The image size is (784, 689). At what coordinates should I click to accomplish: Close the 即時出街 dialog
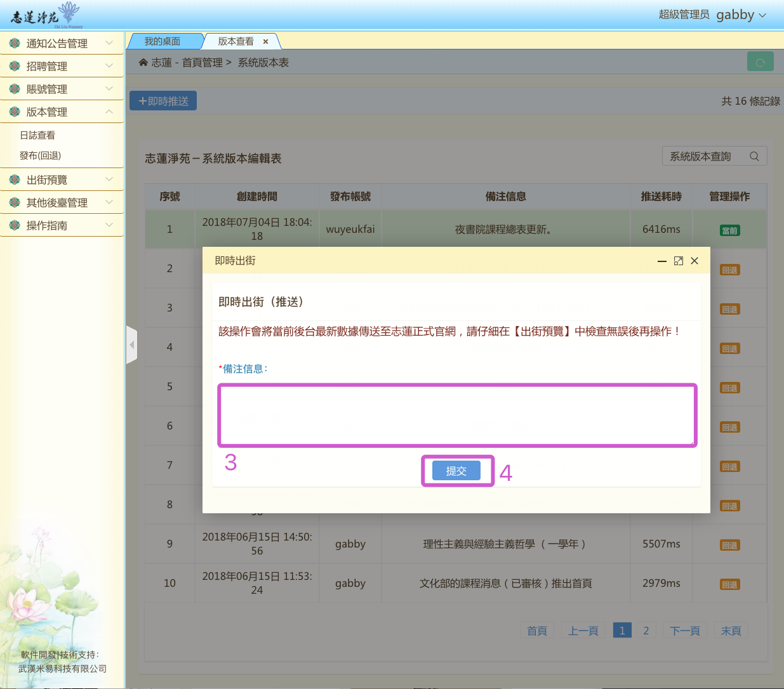coord(694,261)
